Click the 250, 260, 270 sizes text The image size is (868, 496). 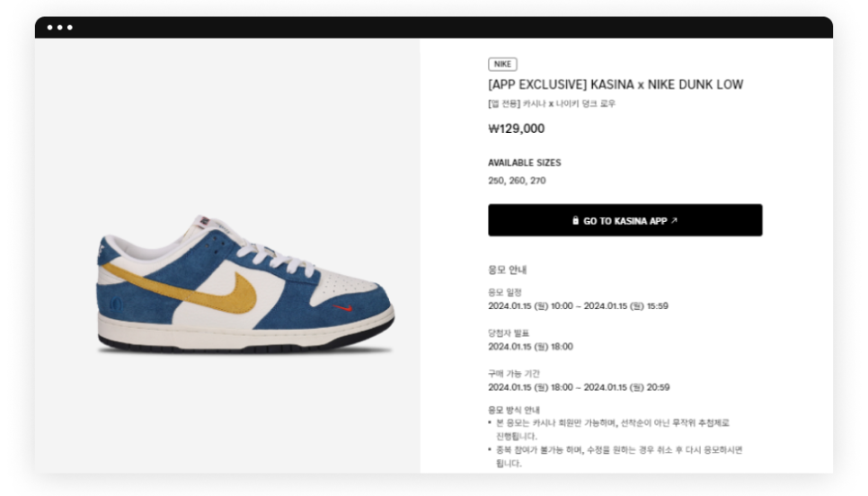click(x=517, y=181)
